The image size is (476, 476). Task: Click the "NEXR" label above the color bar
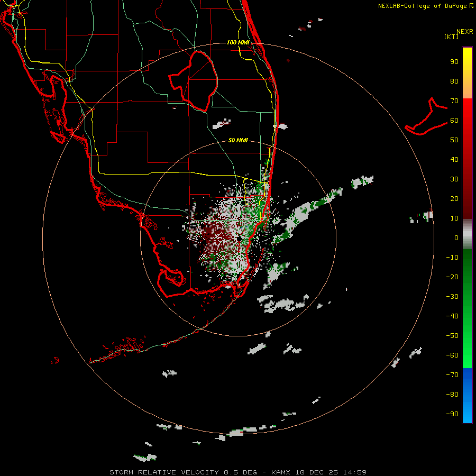click(x=465, y=32)
